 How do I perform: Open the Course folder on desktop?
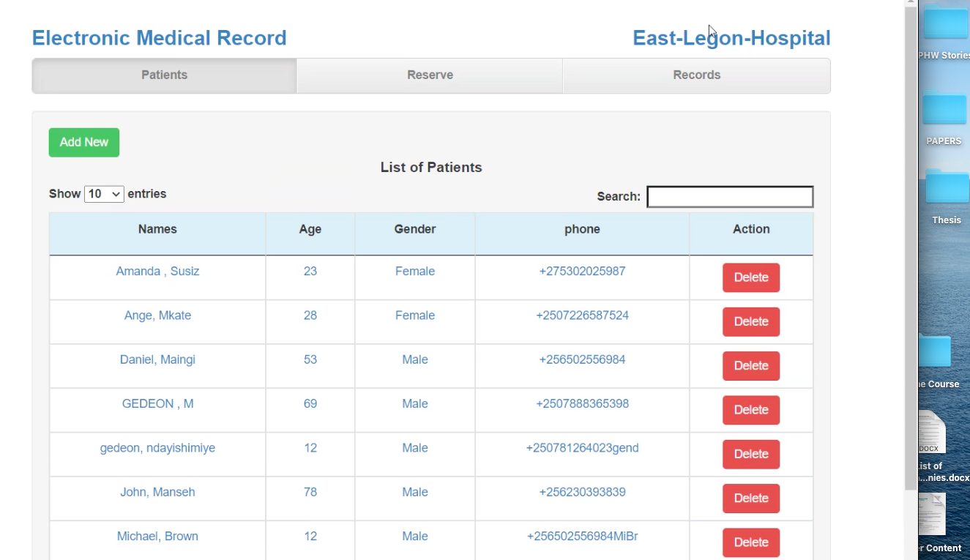(x=935, y=351)
